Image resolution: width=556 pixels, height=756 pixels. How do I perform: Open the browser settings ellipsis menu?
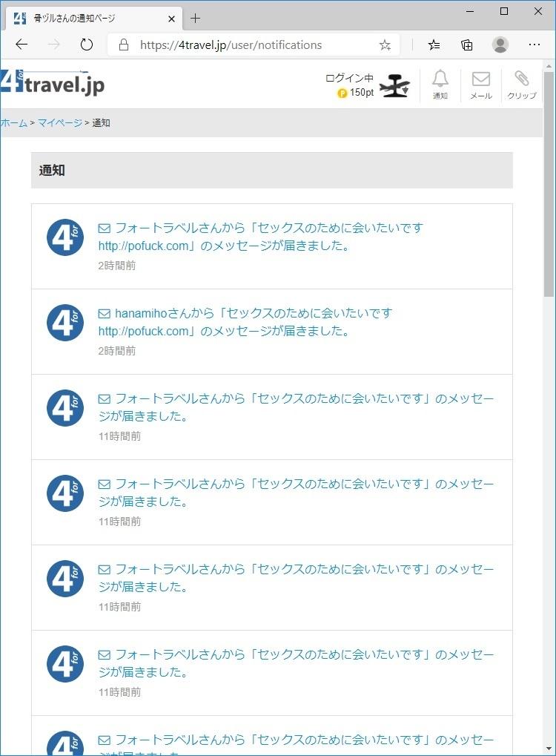(534, 45)
